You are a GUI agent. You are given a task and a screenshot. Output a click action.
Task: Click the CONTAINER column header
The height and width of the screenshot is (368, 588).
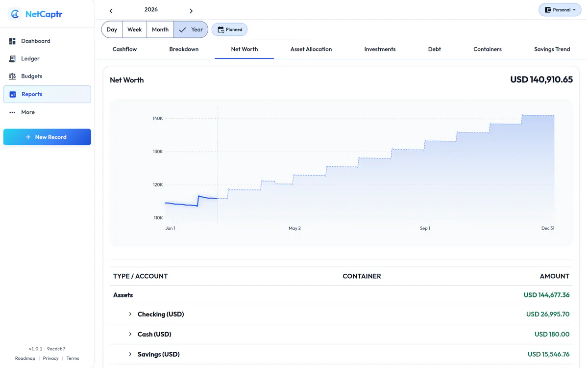click(362, 276)
